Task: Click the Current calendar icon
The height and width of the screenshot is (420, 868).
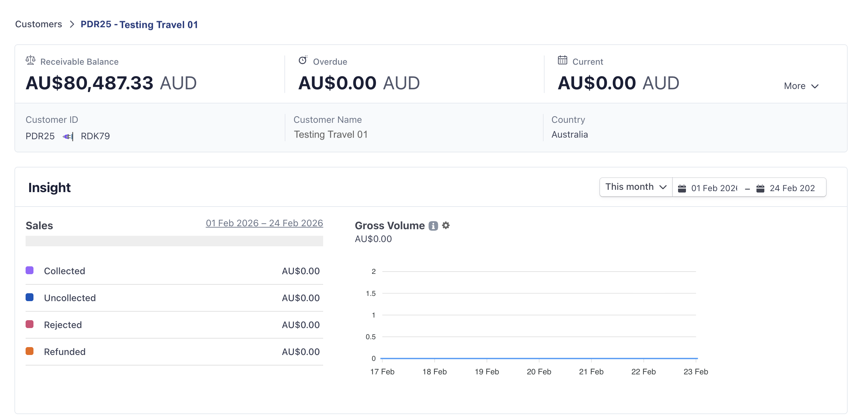Action: tap(562, 60)
